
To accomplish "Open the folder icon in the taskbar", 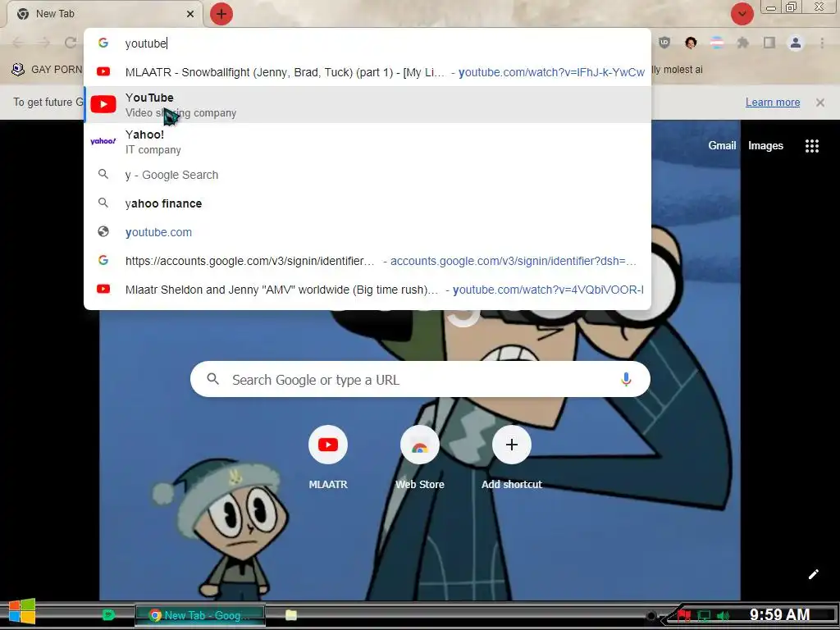I will click(x=291, y=615).
